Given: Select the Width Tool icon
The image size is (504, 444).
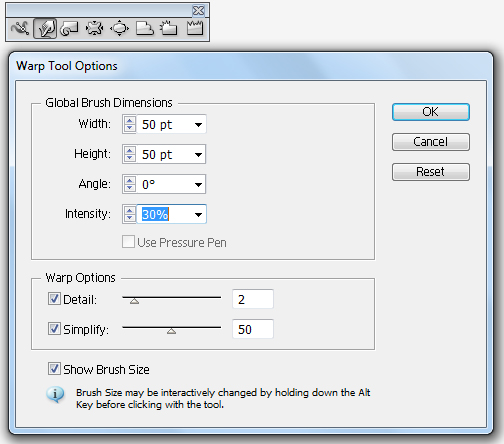Looking at the screenshot, I should tap(20, 29).
